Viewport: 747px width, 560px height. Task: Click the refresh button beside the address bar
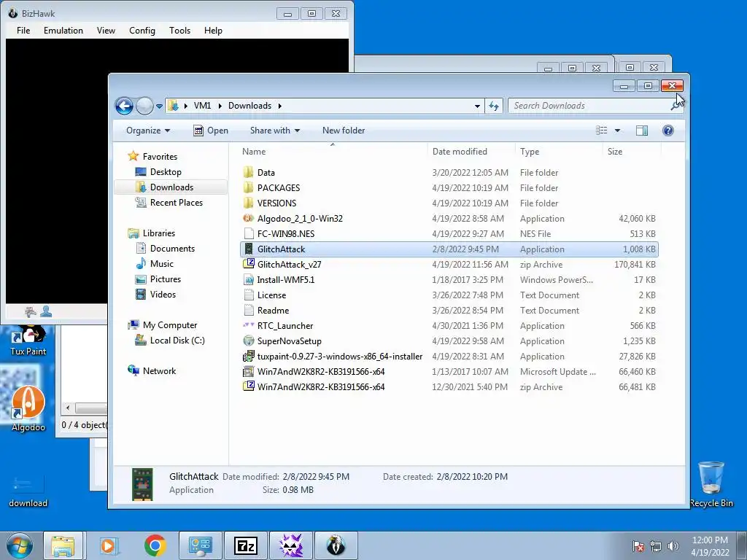tap(494, 106)
